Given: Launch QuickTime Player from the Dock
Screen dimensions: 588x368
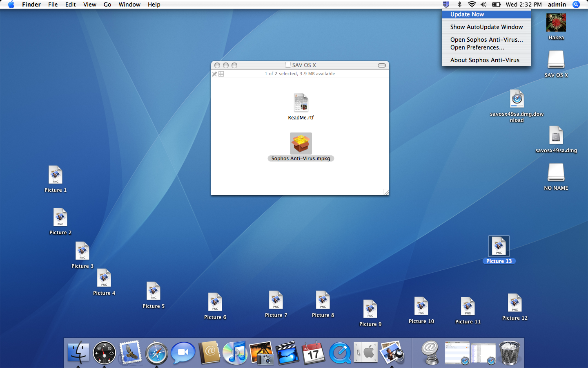Looking at the screenshot, I should [340, 352].
